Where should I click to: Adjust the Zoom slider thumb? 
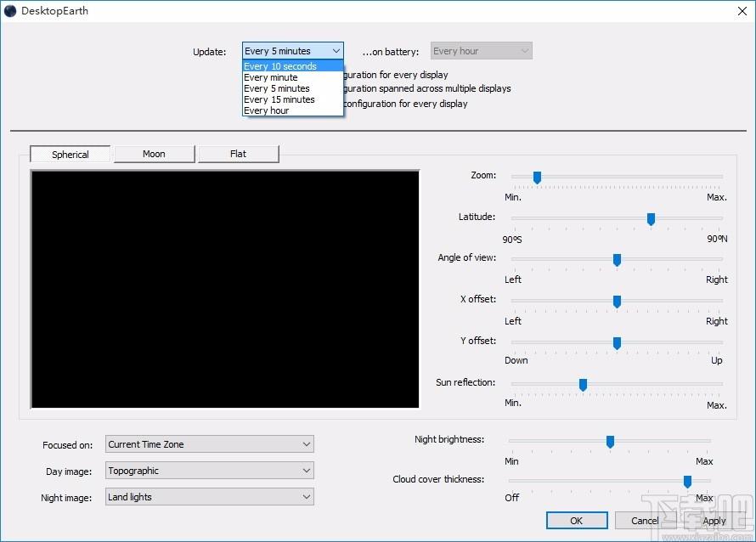pos(537,178)
